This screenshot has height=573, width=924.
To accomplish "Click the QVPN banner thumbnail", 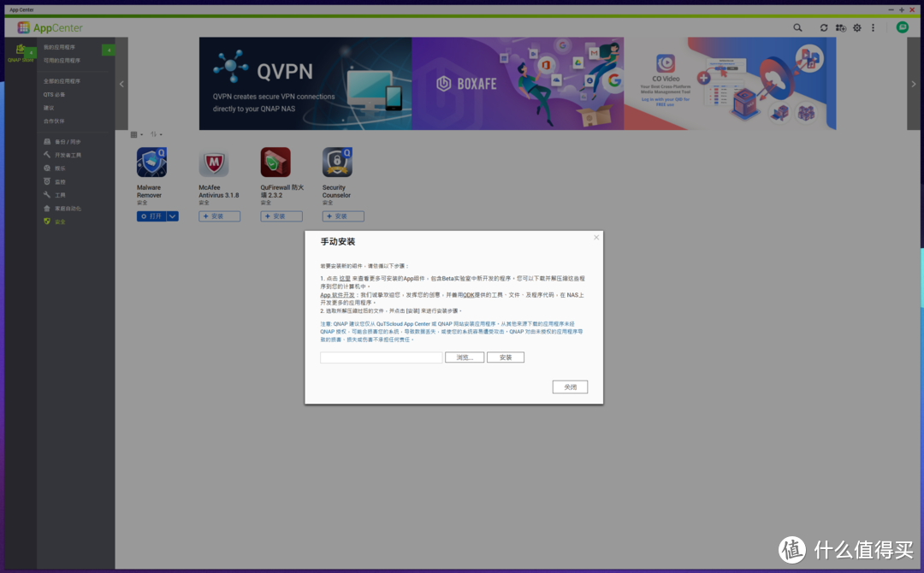I will coord(305,84).
